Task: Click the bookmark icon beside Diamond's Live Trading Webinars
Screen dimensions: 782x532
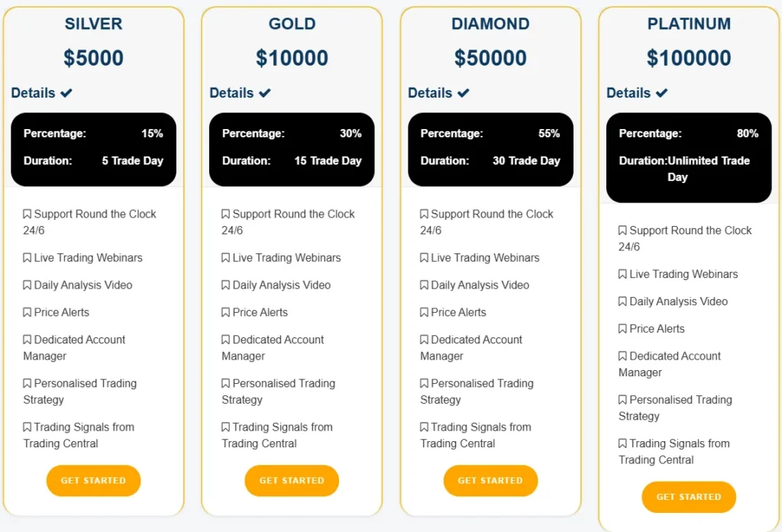Action: pyautogui.click(x=426, y=257)
